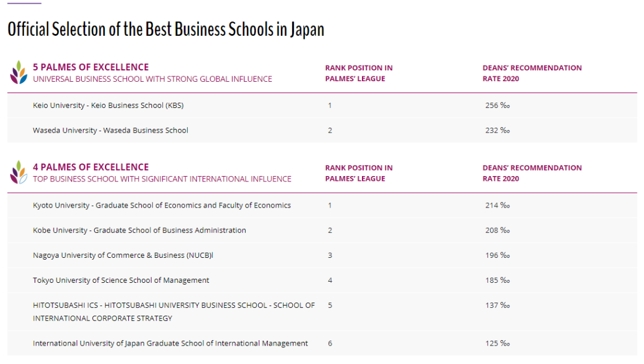Click the 232 ‰ rate for Waseda
This screenshot has height=364, width=644.
(x=497, y=130)
